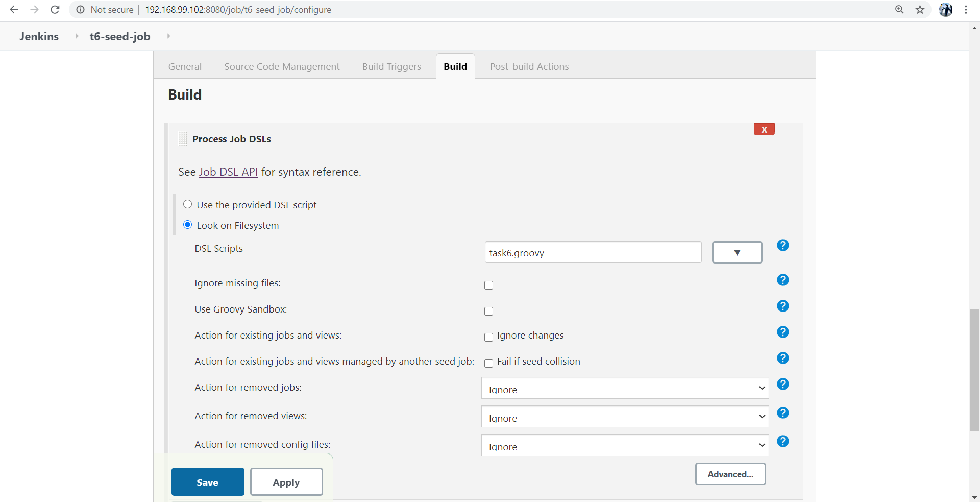Open help for Action for removed jobs
980x502 pixels.
782,384
